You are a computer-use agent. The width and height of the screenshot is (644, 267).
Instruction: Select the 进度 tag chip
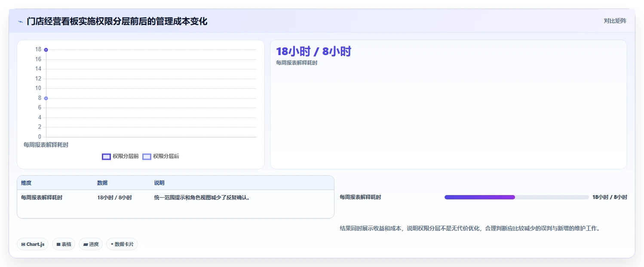click(91, 244)
